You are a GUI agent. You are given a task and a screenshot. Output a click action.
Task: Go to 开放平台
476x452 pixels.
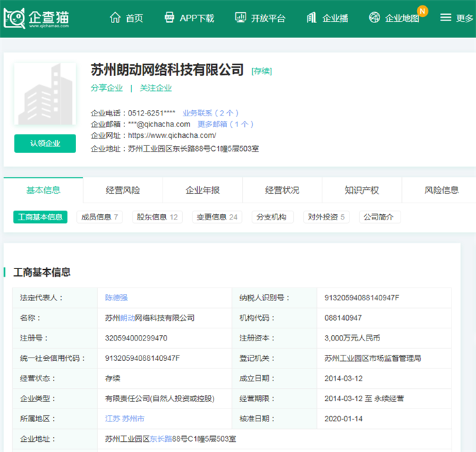click(x=268, y=18)
